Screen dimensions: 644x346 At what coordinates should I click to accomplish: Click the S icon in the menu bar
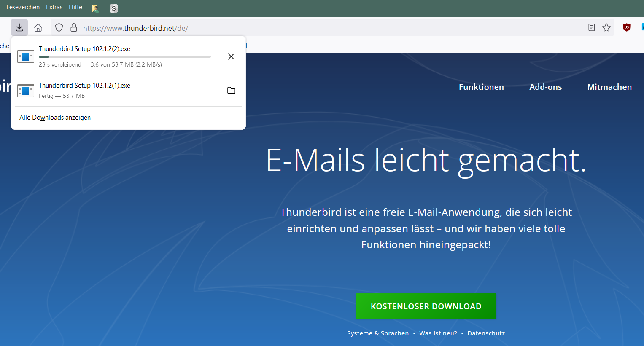click(113, 8)
